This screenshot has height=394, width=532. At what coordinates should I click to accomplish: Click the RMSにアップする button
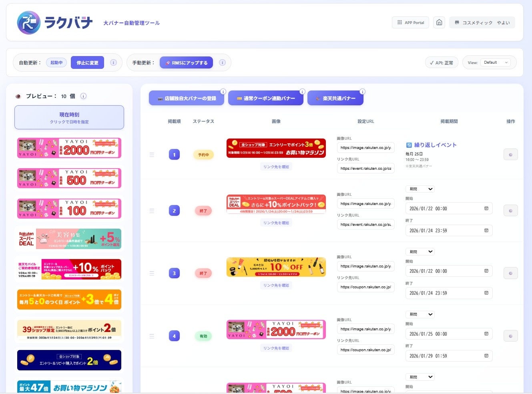tap(186, 62)
